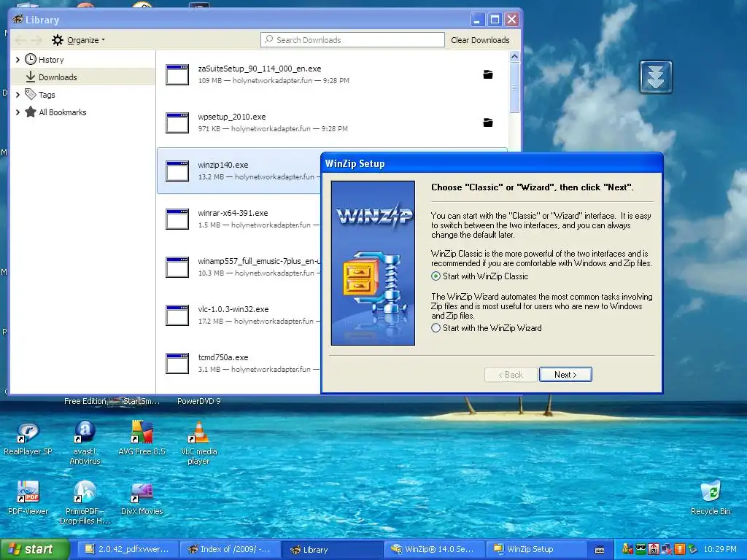Open avast! Antivirus desktop shortcut
The width and height of the screenshot is (747, 560).
tap(85, 443)
